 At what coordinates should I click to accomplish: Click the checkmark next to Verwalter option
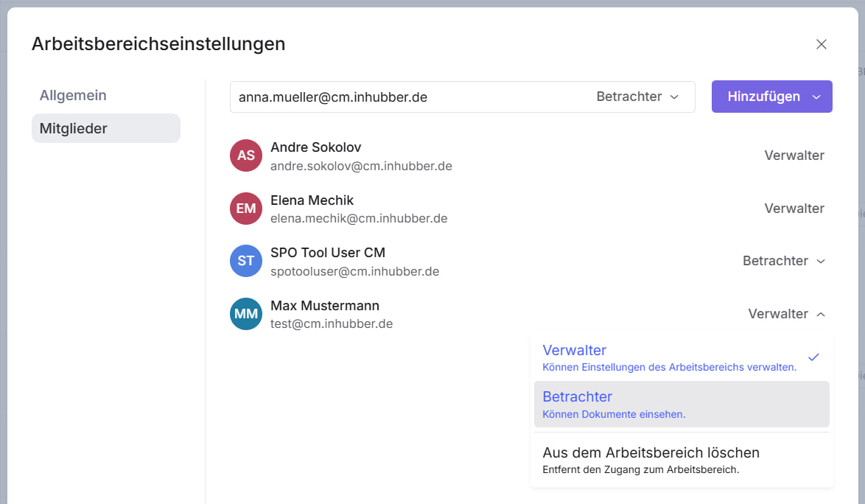click(813, 357)
